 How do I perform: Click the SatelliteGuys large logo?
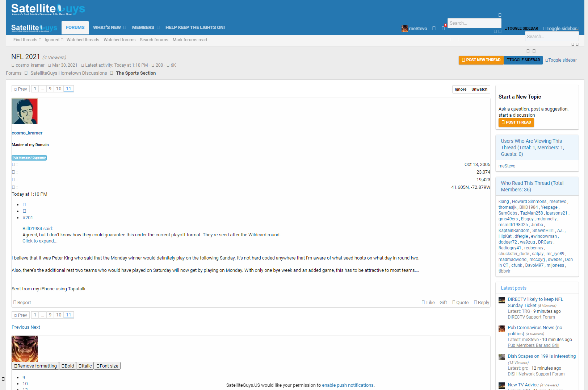(x=48, y=9)
